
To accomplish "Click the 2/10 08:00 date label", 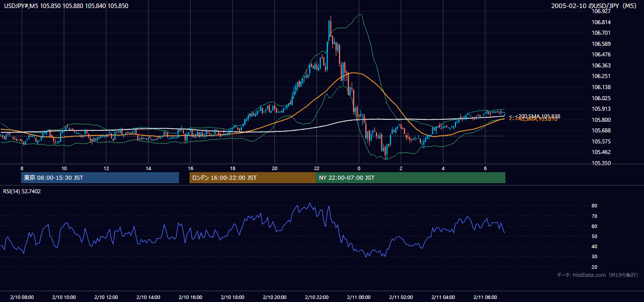I will click(22, 297).
